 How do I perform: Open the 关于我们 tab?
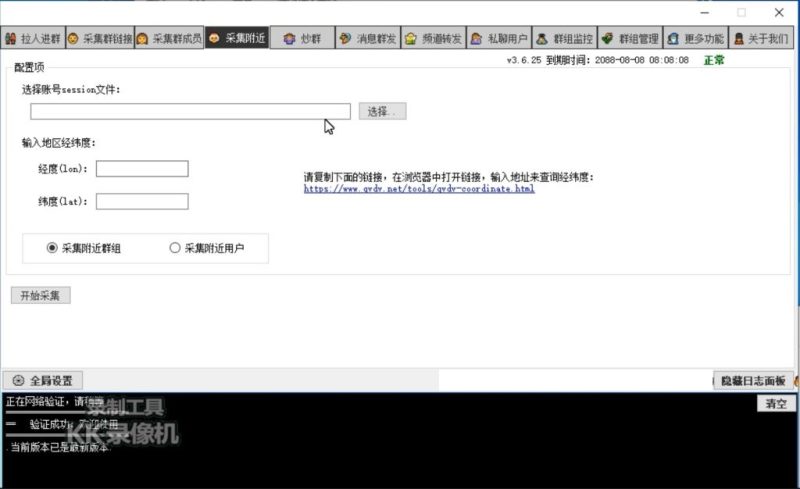click(761, 38)
